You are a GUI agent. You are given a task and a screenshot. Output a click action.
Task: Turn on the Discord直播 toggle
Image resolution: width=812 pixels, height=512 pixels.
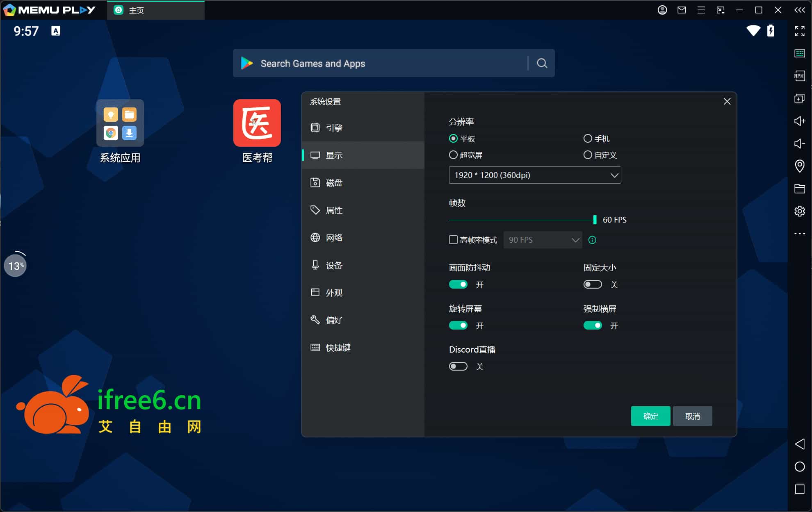pyautogui.click(x=458, y=366)
